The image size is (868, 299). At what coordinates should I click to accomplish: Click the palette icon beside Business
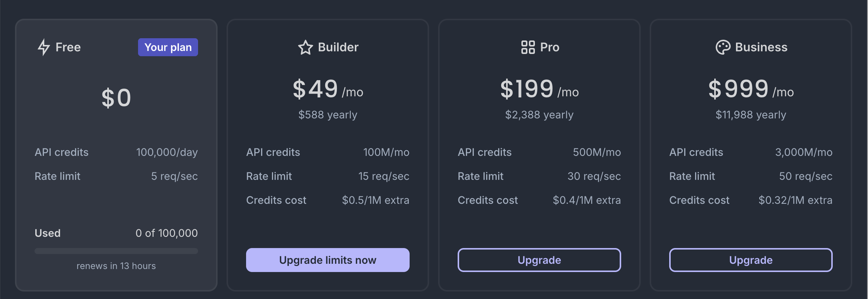pos(723,47)
